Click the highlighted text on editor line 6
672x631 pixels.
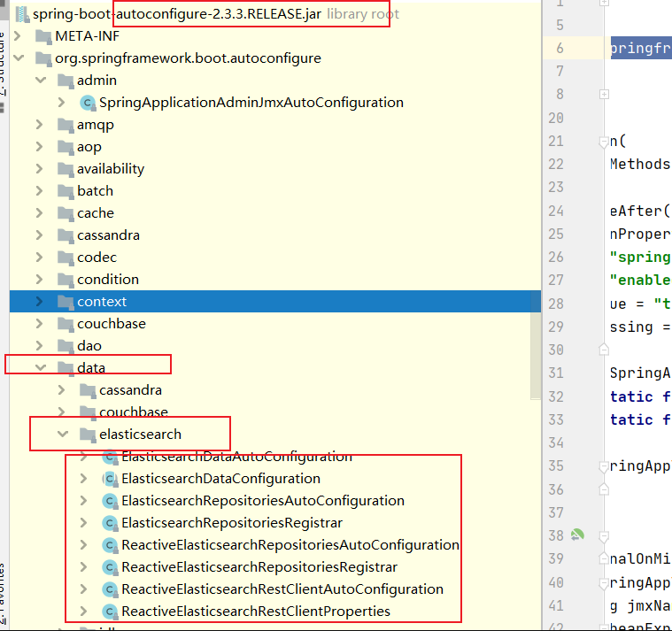[x=641, y=48]
